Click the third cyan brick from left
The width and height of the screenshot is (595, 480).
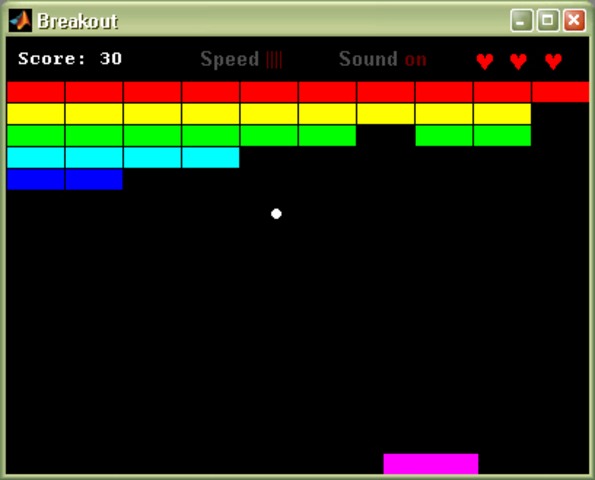click(152, 157)
